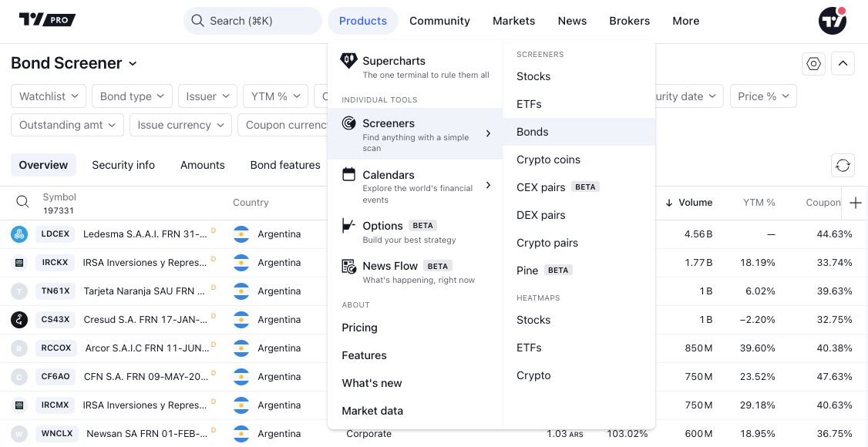Open the Maturity date filter dropdown
868x447 pixels.
(x=689, y=96)
